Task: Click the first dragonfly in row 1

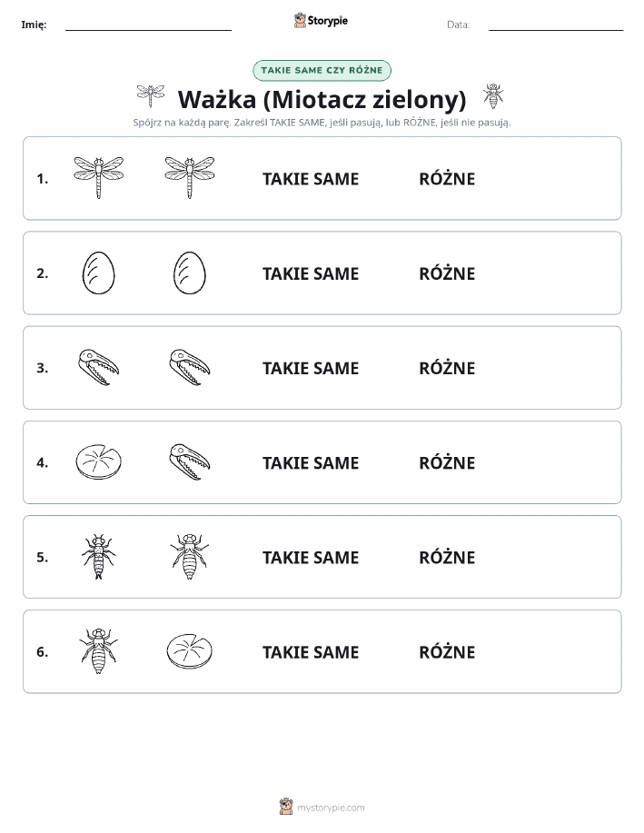Action: tap(99, 177)
